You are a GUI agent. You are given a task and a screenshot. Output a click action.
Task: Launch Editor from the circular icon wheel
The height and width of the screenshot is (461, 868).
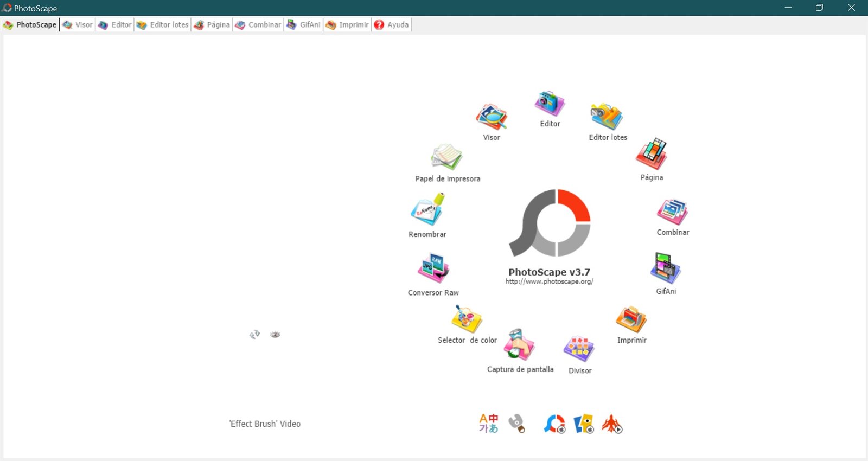click(x=550, y=104)
